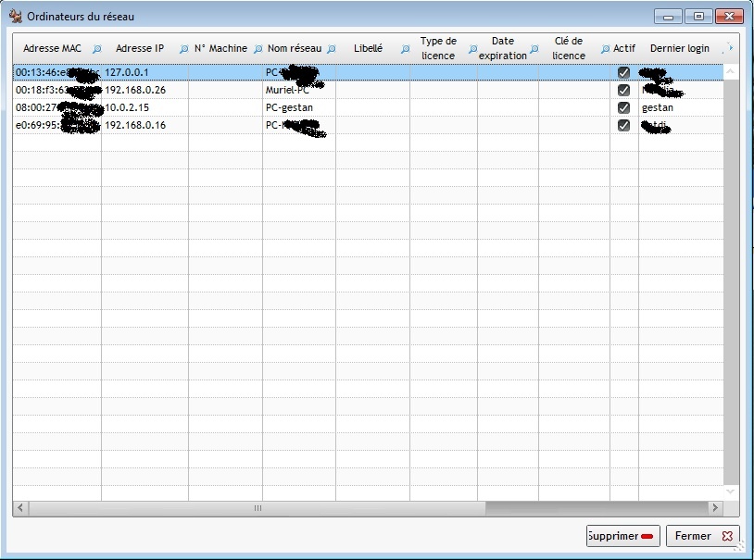This screenshot has width=754, height=560.
Task: Select the 10.0.2.15 IP address cell
Action: [127, 107]
